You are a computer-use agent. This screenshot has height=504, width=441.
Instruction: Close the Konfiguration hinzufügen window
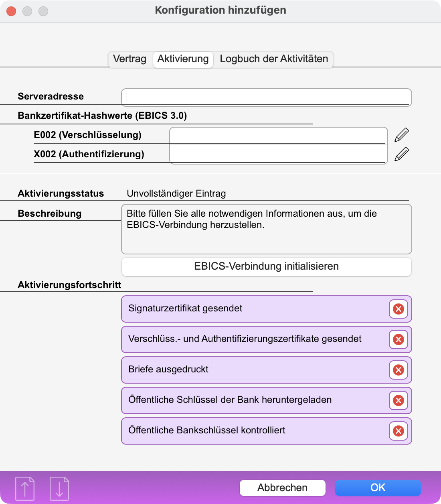pos(11,11)
